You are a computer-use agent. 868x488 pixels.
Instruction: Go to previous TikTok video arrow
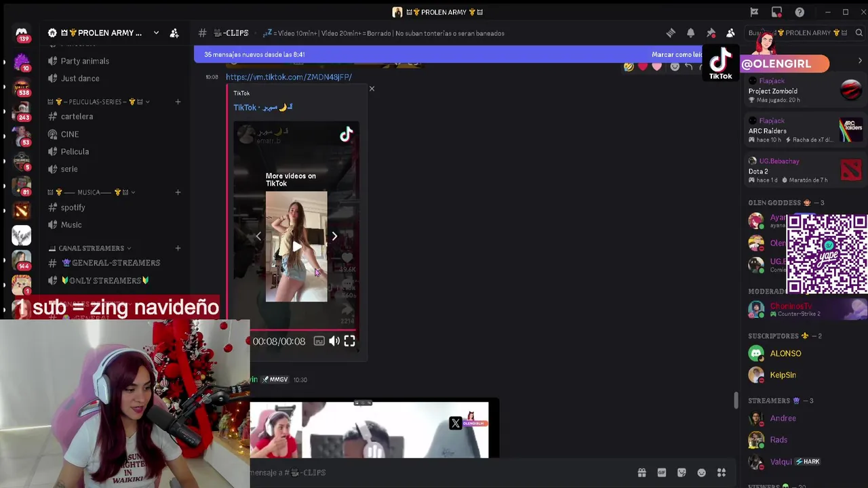point(258,236)
